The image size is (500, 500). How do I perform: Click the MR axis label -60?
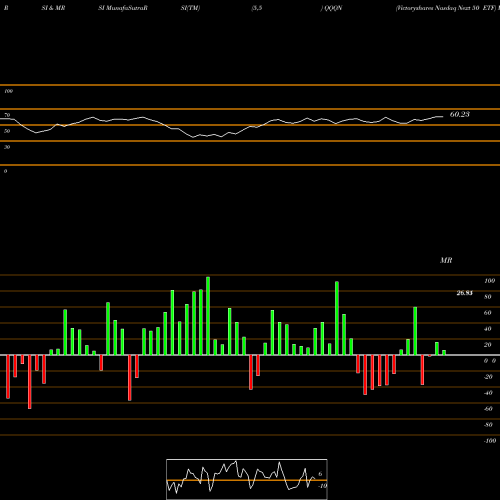488,409
